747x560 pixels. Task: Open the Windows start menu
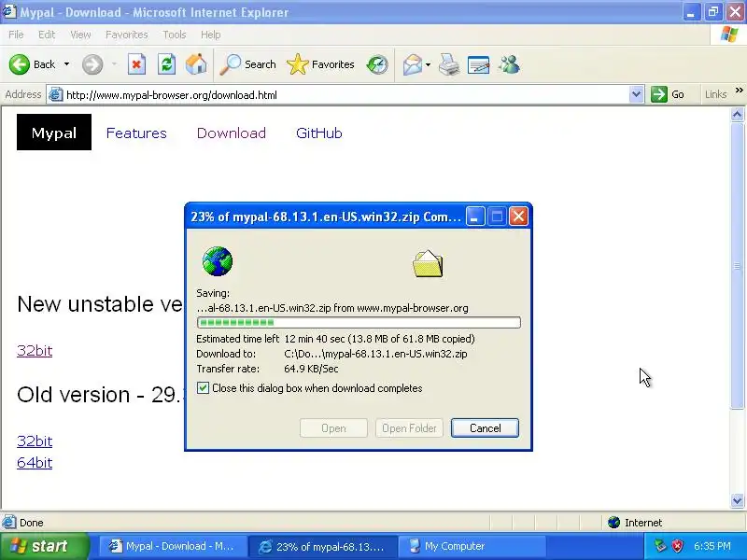tap(44, 546)
